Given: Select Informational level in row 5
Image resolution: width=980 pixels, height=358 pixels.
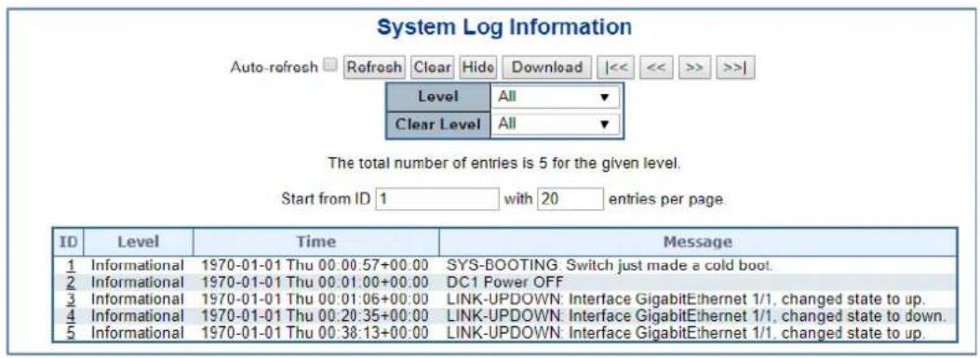Looking at the screenshot, I should click(138, 332).
